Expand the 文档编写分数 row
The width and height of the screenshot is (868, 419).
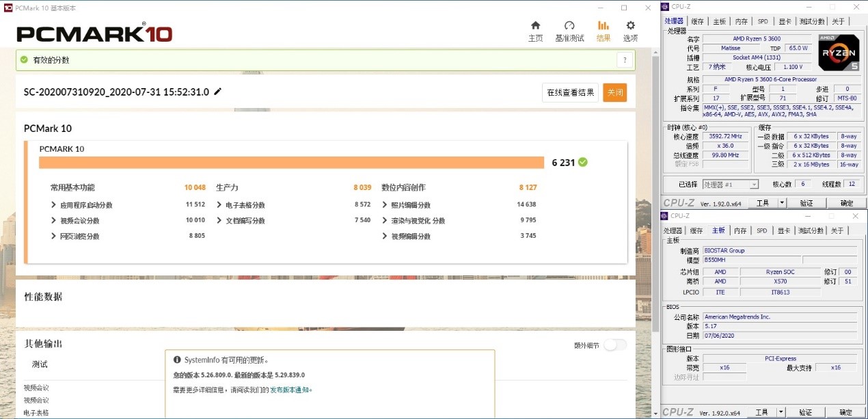coord(219,221)
